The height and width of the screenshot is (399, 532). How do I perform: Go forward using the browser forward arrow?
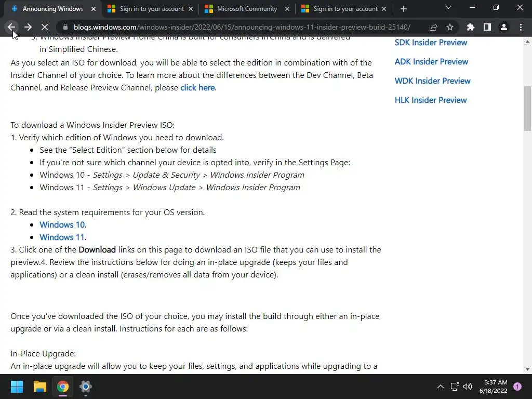28,27
